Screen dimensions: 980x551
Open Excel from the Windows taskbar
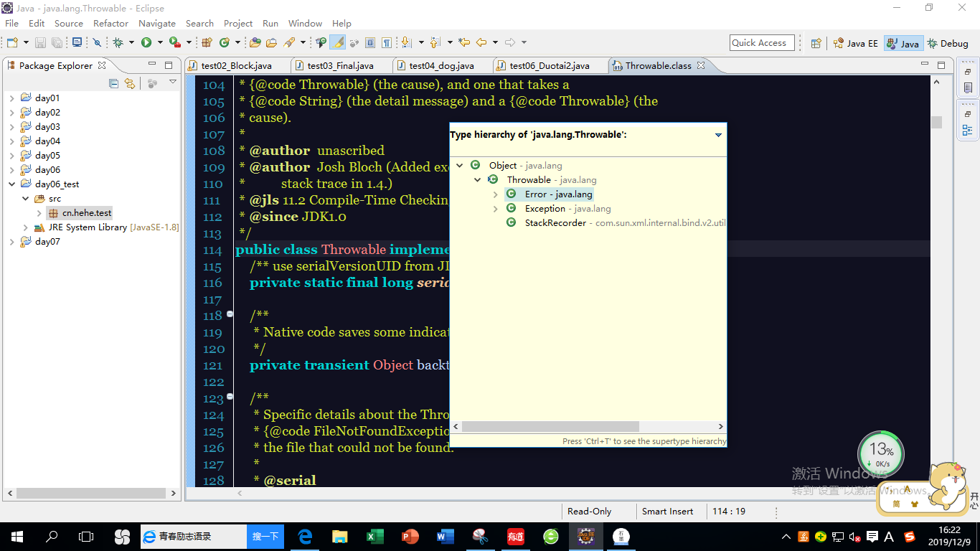coord(374,537)
